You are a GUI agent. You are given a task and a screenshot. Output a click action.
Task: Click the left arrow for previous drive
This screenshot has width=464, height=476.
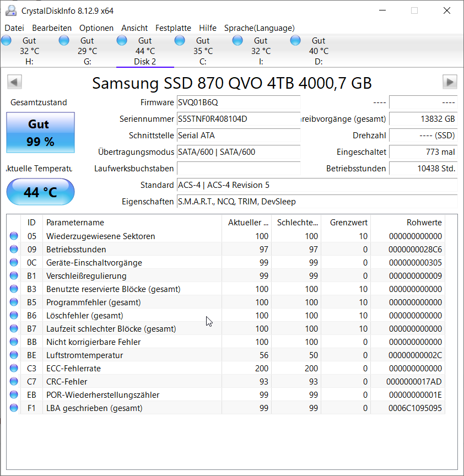pos(14,82)
